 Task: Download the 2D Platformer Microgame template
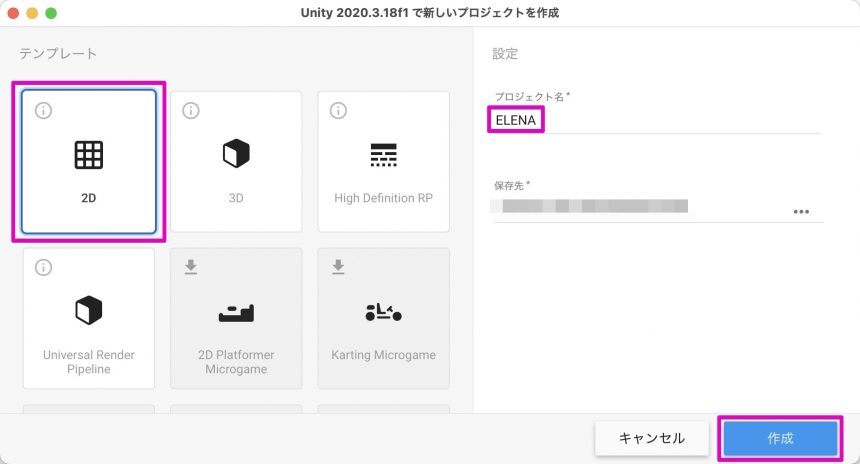[x=191, y=267]
